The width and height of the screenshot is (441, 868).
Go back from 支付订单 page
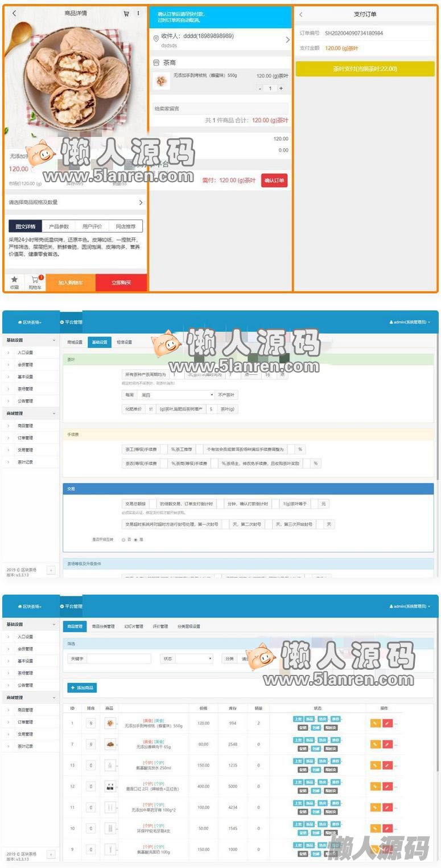301,15
